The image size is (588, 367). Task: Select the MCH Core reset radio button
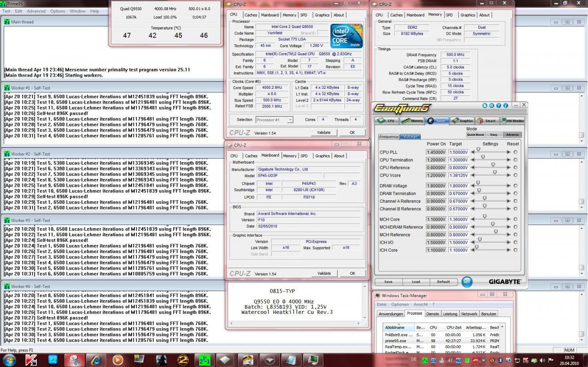point(516,219)
